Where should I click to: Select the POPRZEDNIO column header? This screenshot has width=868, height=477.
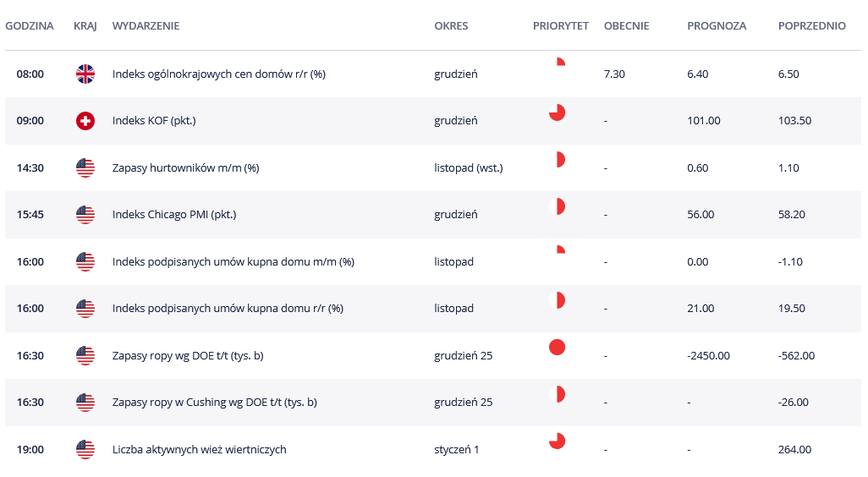[x=811, y=25]
